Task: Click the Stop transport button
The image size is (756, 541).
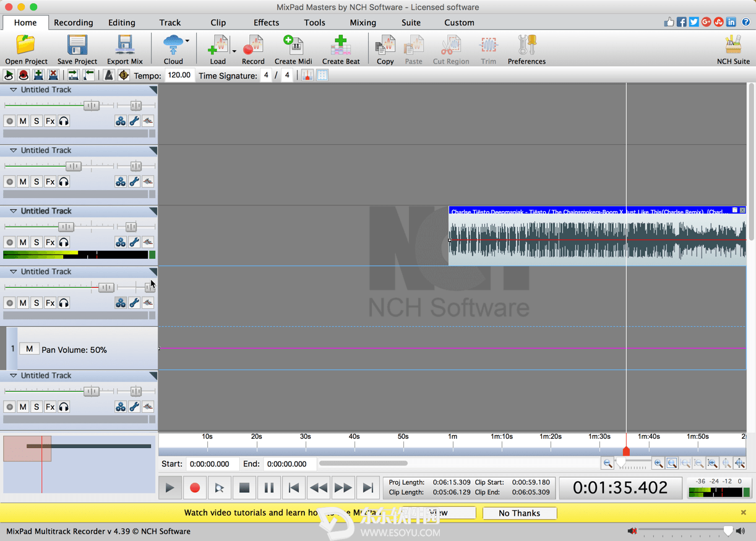Action: [244, 488]
